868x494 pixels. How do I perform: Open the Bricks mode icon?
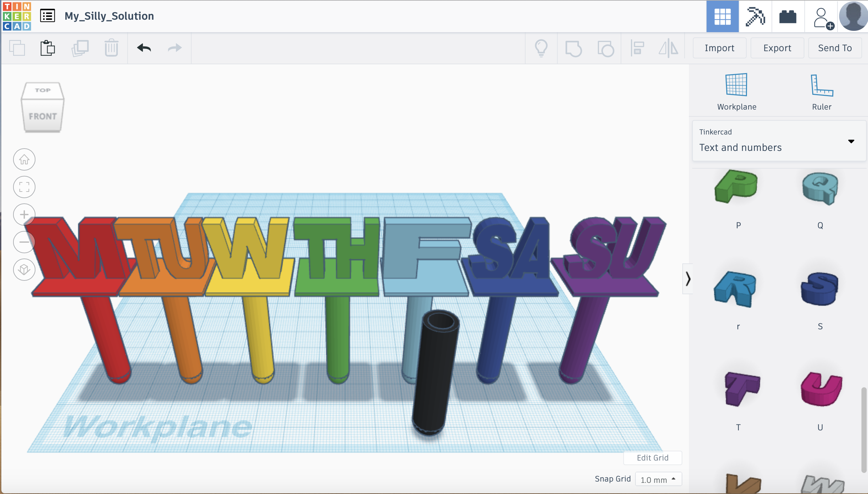pyautogui.click(x=788, y=16)
